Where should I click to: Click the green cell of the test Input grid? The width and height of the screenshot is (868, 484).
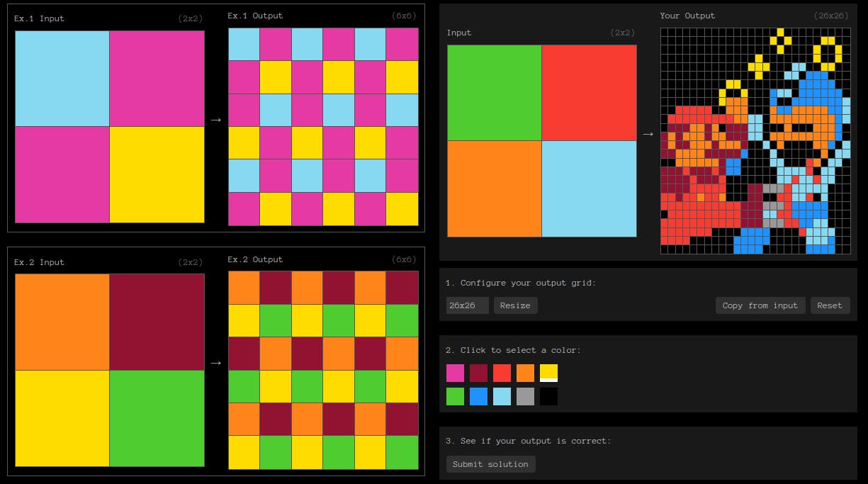494,93
